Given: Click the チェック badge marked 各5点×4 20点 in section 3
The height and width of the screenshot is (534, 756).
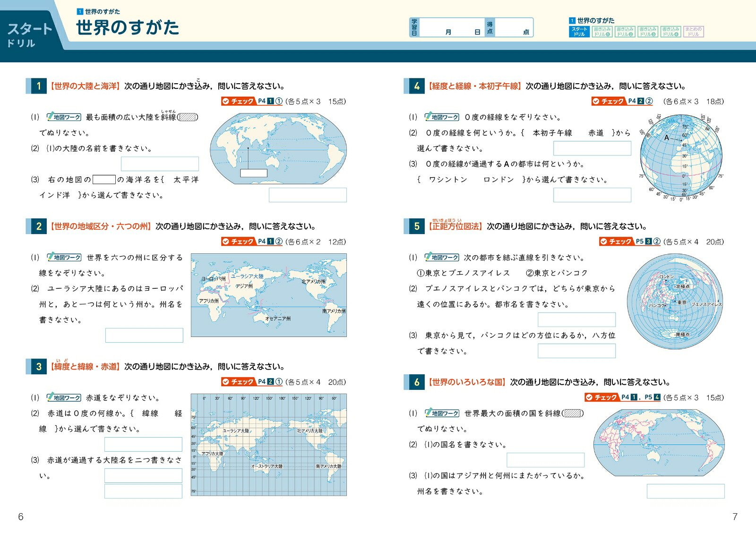Looking at the screenshot, I should tap(252, 382).
